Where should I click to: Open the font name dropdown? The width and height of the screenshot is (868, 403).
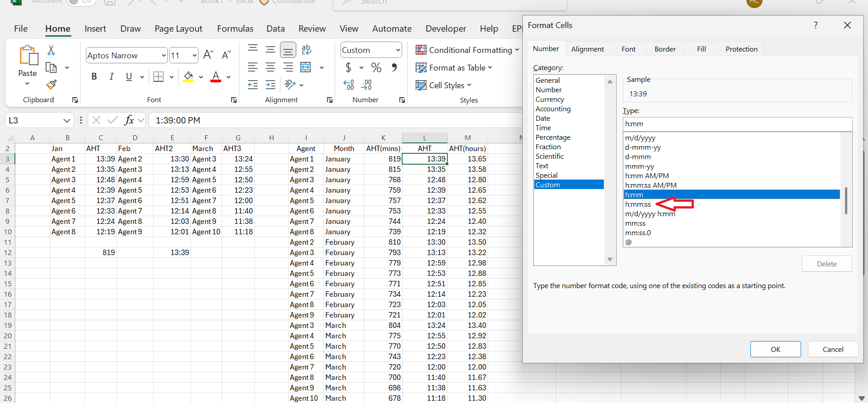click(x=164, y=56)
